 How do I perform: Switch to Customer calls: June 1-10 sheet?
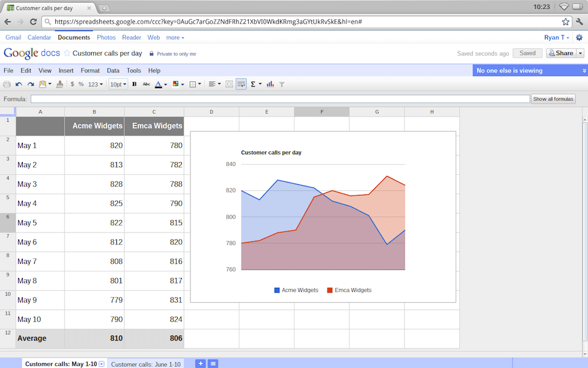pyautogui.click(x=146, y=364)
